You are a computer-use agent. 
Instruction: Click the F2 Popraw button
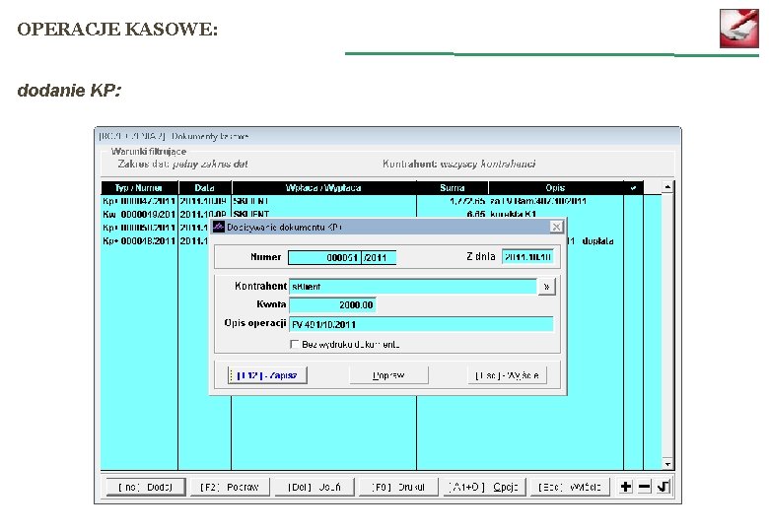coord(230,487)
